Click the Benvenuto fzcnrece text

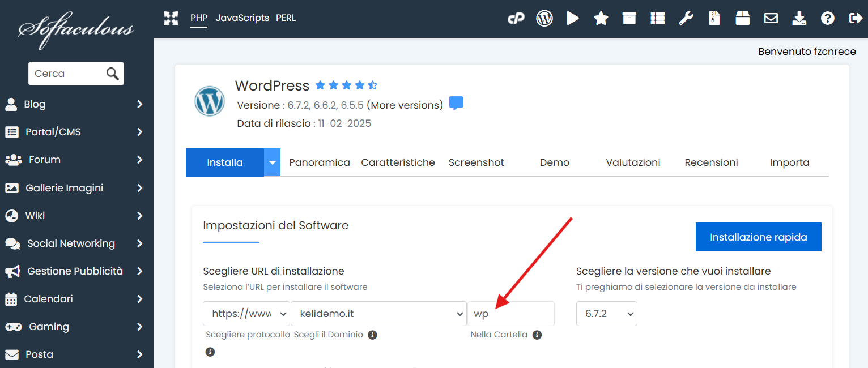(x=807, y=52)
